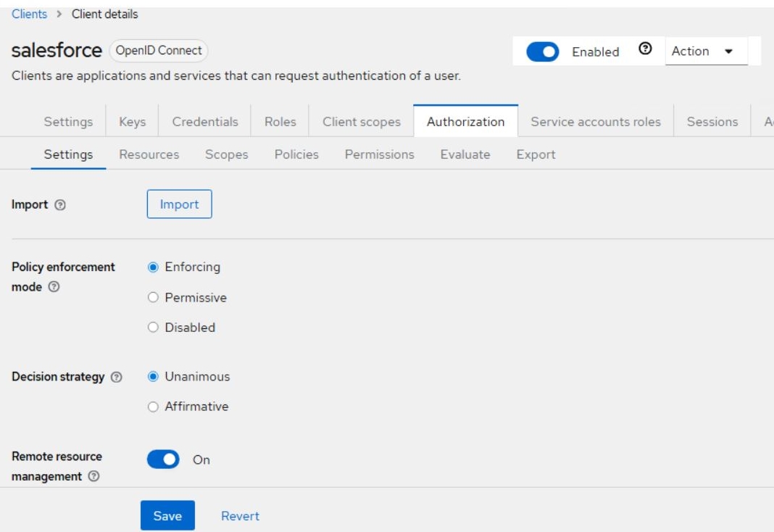
Task: Click the Import button
Action: tap(179, 204)
